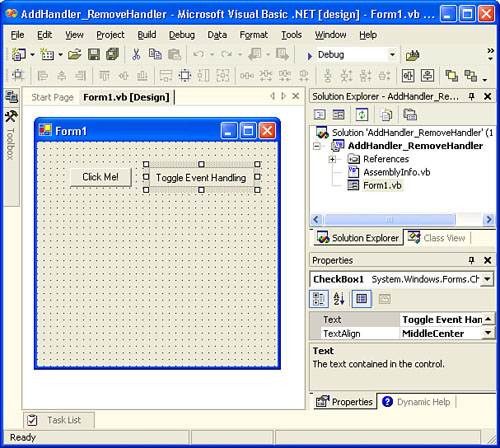Image resolution: width=500 pixels, height=448 pixels.
Task: Toggle the Categorized view button in Properties
Action: pos(319,299)
